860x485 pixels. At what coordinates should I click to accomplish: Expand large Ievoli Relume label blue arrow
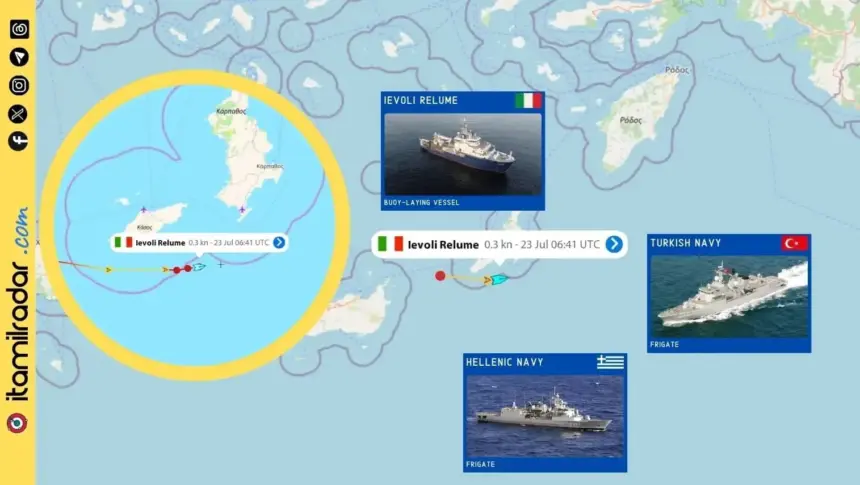click(614, 244)
